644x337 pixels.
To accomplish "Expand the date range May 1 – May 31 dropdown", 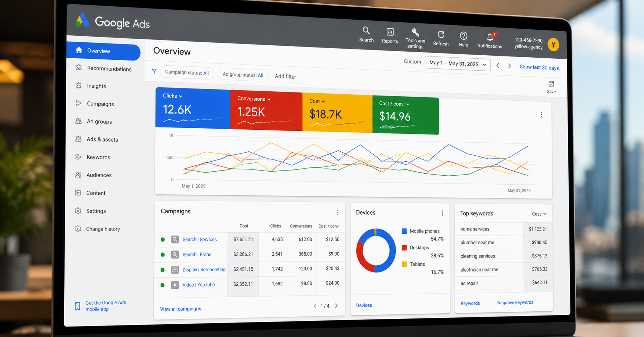I will click(x=458, y=64).
